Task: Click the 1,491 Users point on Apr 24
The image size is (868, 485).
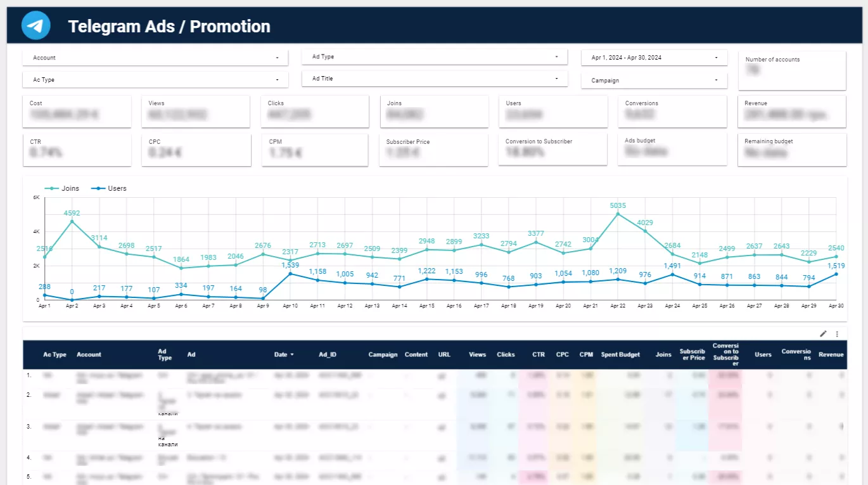Action: click(x=672, y=275)
